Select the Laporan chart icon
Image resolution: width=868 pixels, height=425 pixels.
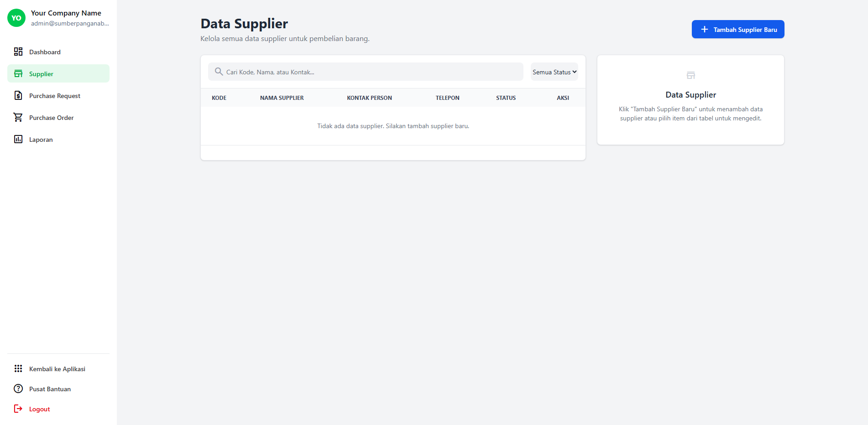pyautogui.click(x=18, y=139)
